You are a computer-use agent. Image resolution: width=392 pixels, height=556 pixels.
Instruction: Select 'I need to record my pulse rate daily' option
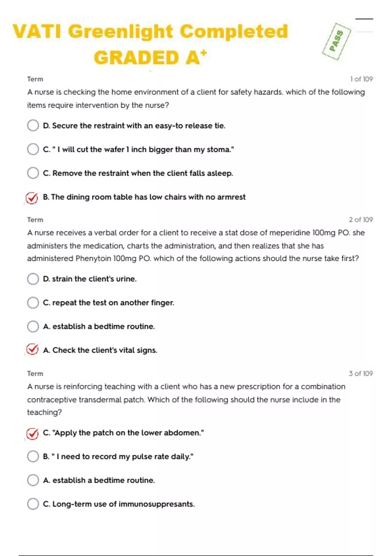[x=33, y=456]
